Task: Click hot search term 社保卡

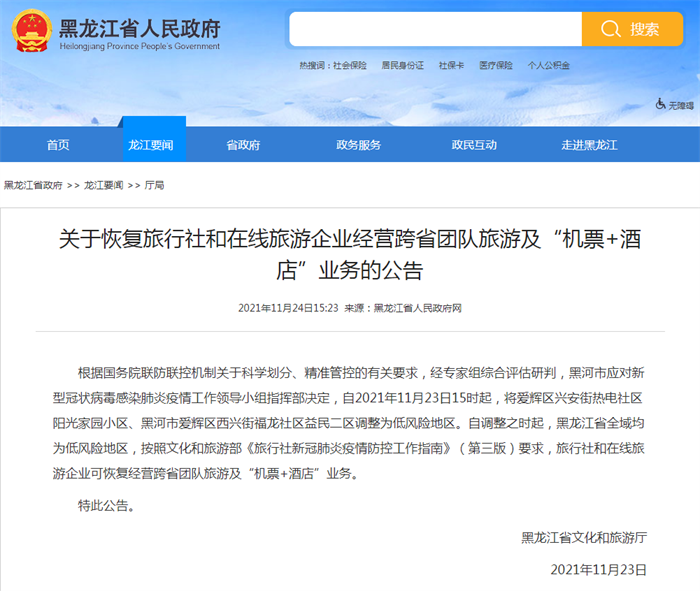Action: tap(450, 65)
